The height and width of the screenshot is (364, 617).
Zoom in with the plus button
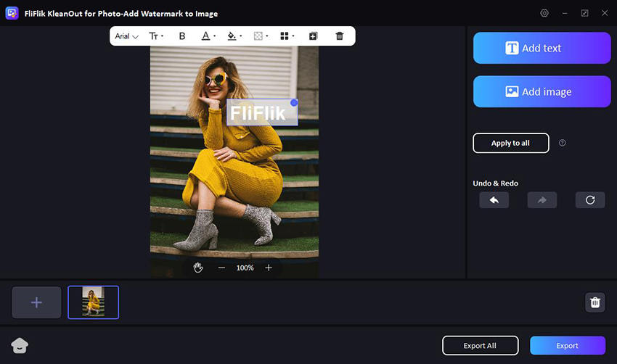[269, 268]
